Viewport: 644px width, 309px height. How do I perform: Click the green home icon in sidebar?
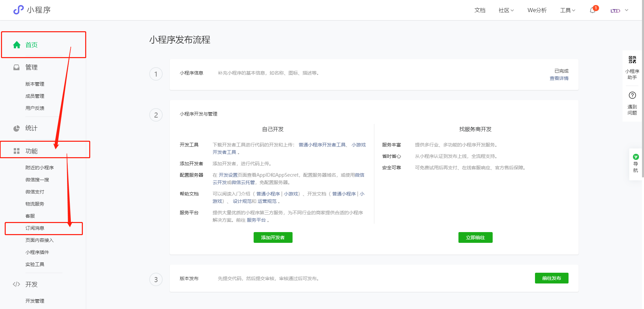click(17, 45)
